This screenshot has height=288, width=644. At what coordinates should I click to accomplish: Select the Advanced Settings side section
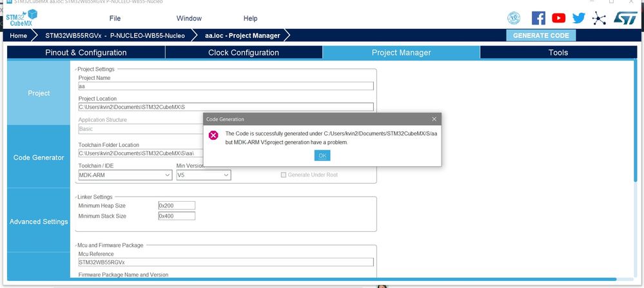pyautogui.click(x=39, y=222)
